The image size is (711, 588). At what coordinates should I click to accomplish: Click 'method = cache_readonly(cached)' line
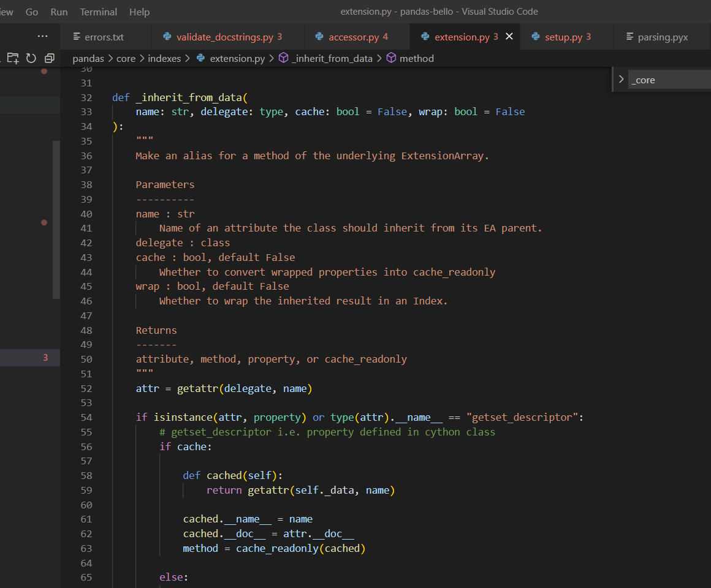coord(274,548)
